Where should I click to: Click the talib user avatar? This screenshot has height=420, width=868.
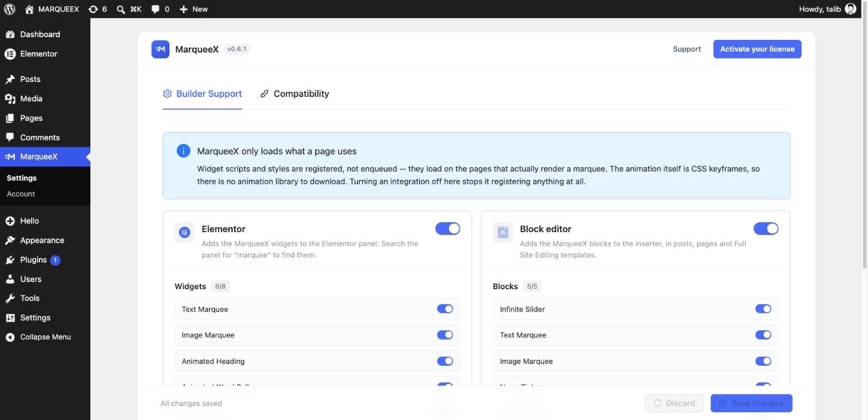point(851,9)
